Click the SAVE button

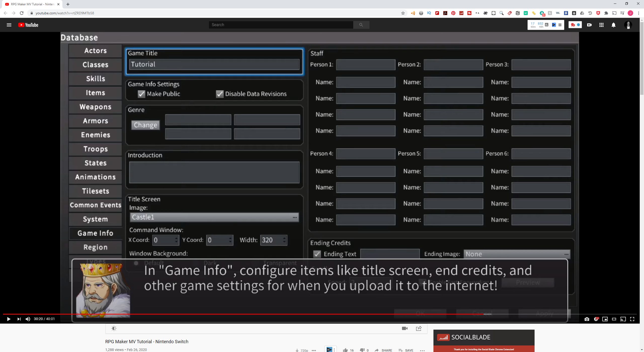(x=406, y=350)
